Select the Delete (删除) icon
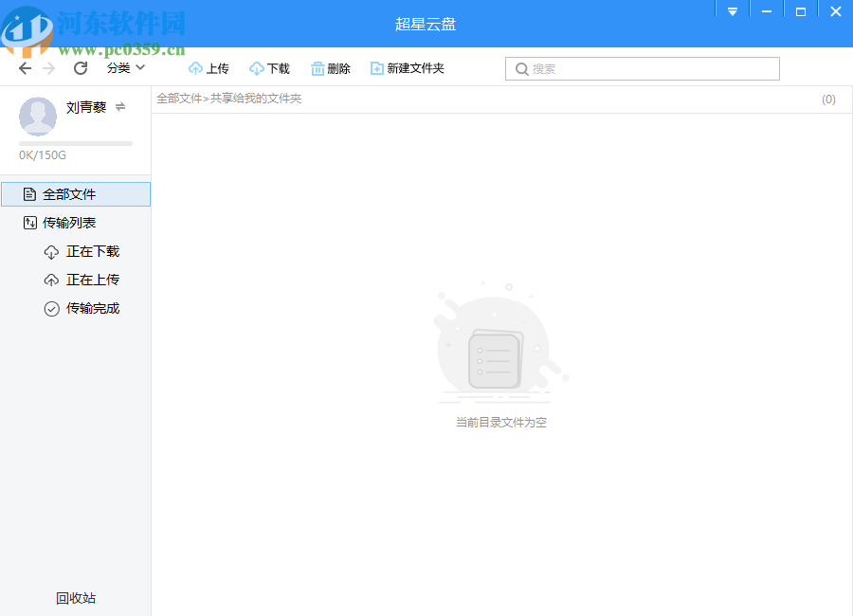The image size is (853, 616). point(317,68)
